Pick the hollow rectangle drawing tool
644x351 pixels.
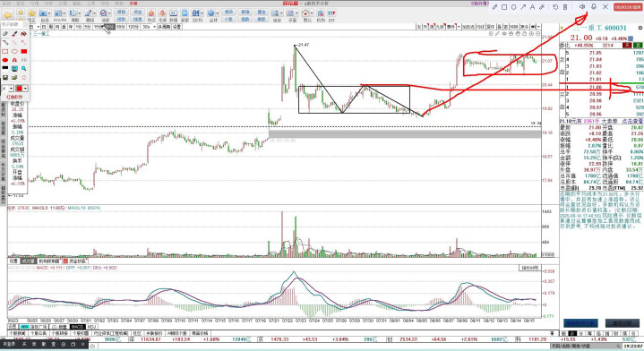(5, 51)
